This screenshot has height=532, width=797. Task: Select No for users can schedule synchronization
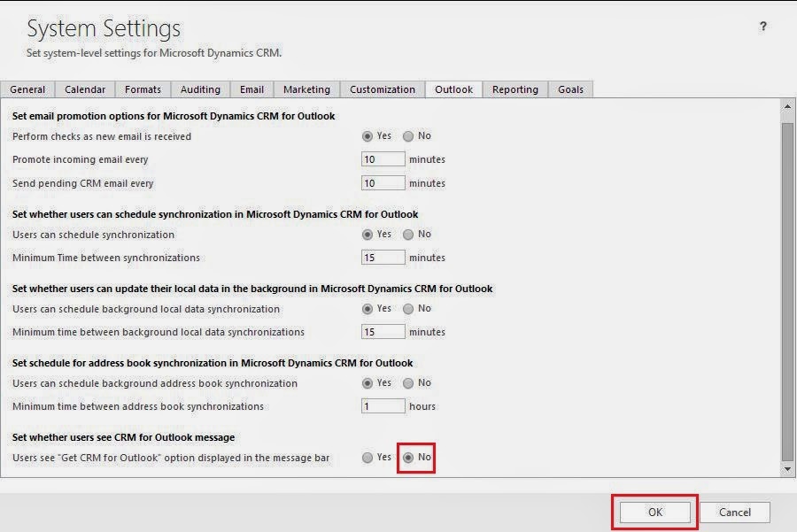[408, 235]
